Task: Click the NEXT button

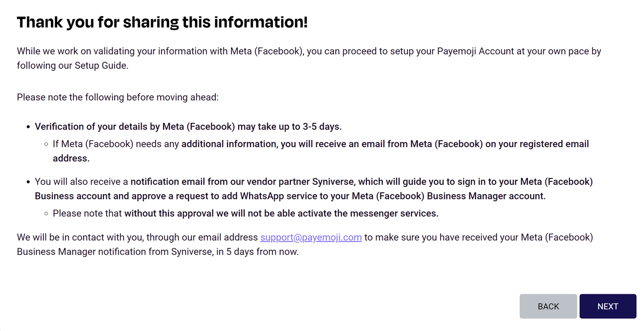Action: click(608, 306)
